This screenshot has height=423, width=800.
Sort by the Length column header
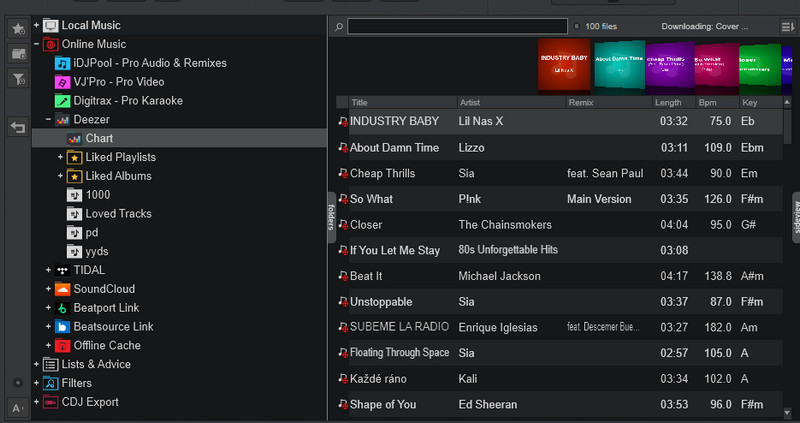675,103
